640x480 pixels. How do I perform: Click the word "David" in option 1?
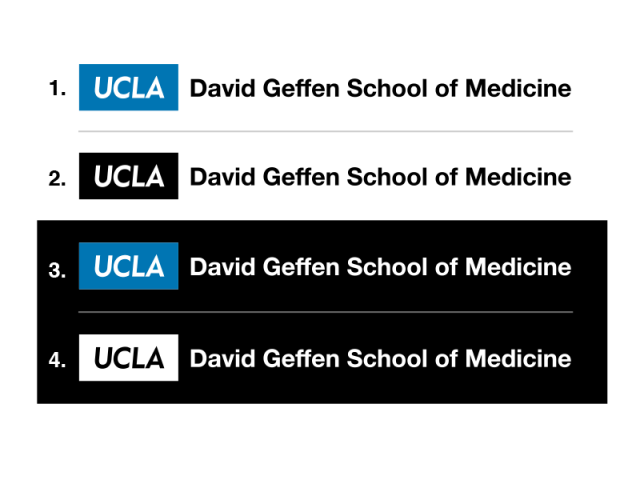coord(217,88)
